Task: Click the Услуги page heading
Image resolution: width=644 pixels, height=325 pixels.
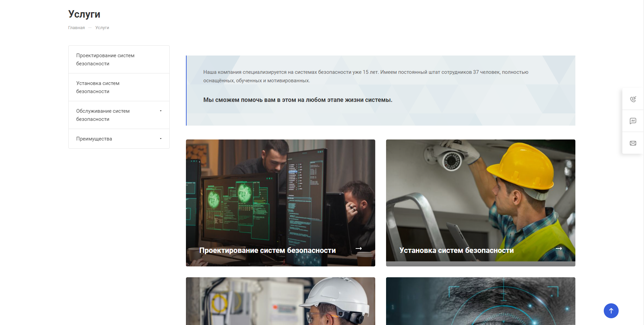Action: pos(84,14)
